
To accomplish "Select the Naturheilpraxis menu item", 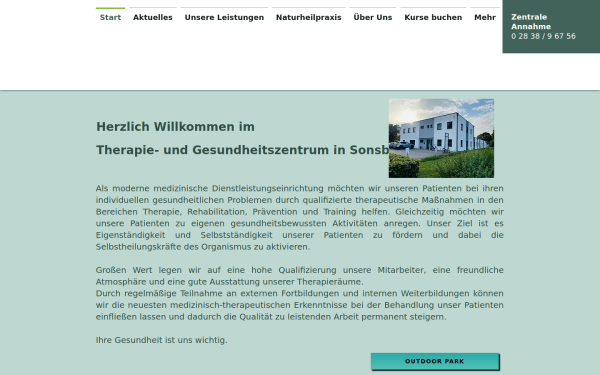I will coord(308,17).
